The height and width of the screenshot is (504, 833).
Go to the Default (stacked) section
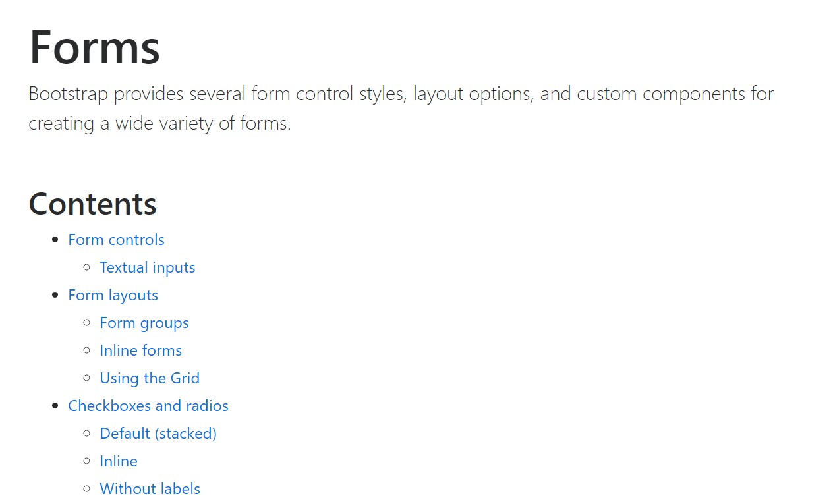(158, 434)
